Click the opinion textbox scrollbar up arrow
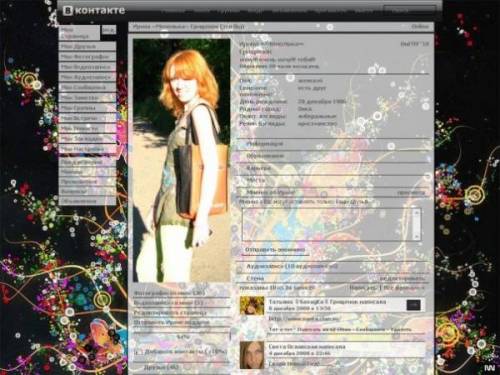 point(416,212)
